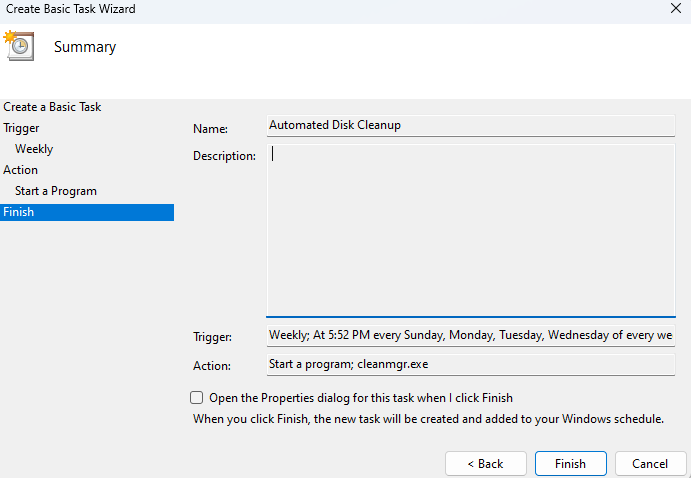Focus the empty Description text area
Image resolution: width=691 pixels, height=478 pixels.
tap(470, 230)
